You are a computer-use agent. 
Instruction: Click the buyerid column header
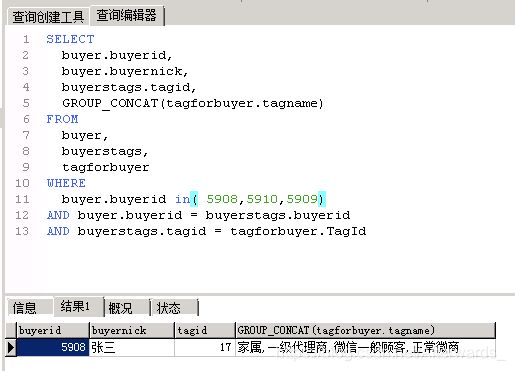click(x=53, y=330)
